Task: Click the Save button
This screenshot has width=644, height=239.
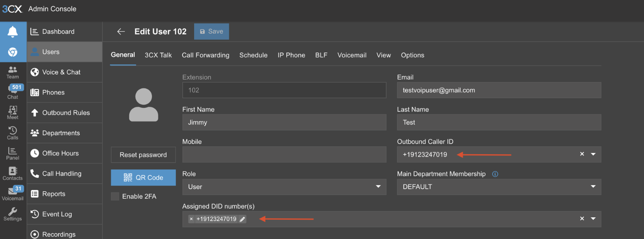Action: [x=212, y=31]
